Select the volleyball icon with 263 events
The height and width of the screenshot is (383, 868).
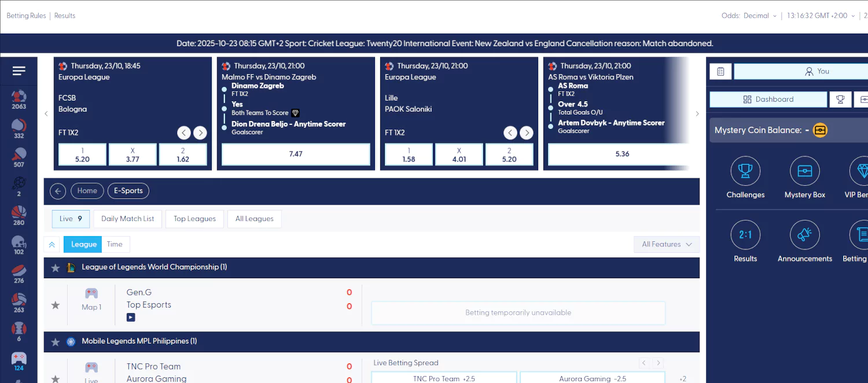(x=19, y=303)
